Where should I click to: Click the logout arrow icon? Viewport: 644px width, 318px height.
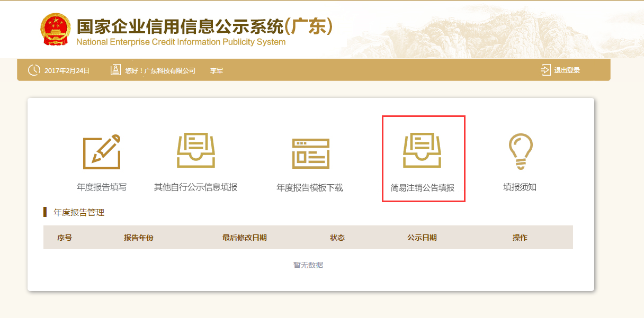(545, 70)
